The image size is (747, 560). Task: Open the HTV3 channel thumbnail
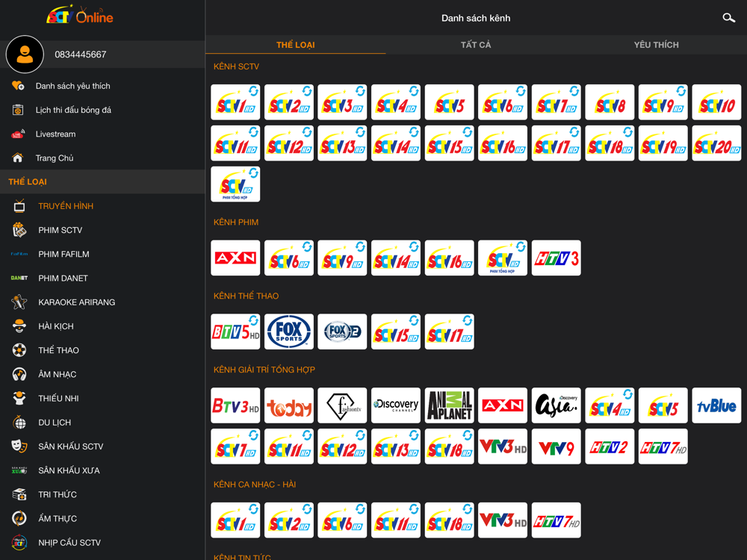tap(556, 258)
